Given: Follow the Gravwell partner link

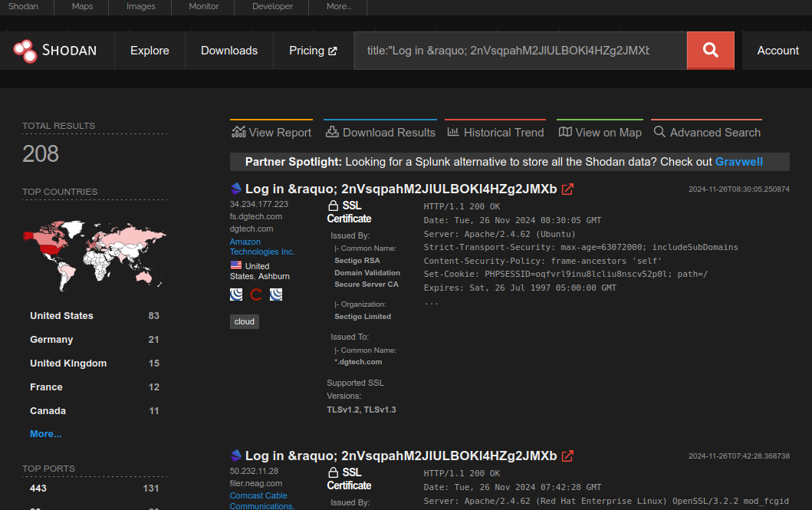Looking at the screenshot, I should (738, 162).
